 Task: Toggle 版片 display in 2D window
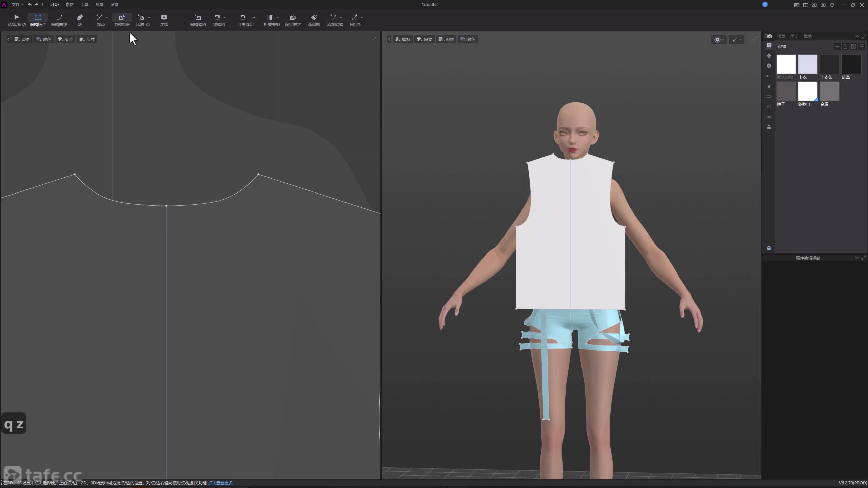tap(65, 39)
